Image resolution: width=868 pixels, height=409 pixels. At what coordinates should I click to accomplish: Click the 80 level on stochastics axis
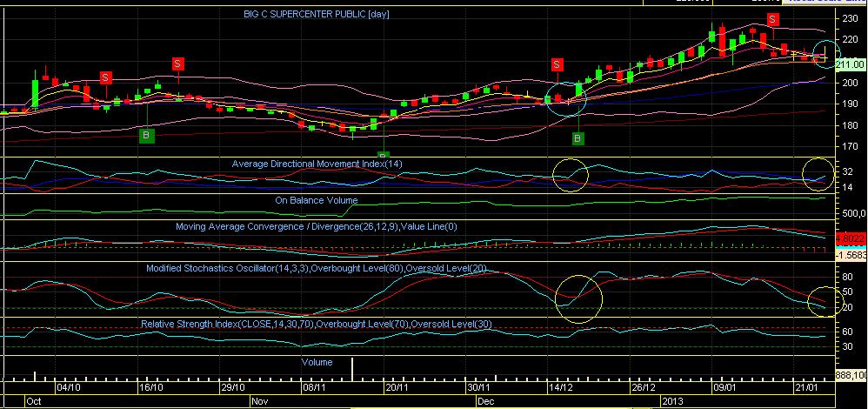(847, 276)
